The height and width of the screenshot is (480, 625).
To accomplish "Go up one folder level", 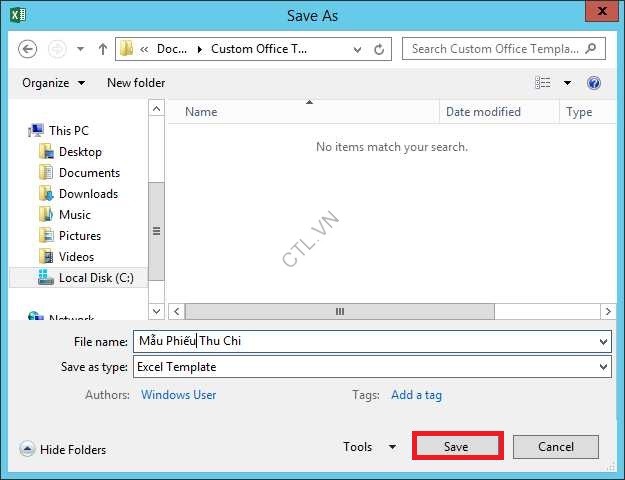I will pyautogui.click(x=103, y=49).
